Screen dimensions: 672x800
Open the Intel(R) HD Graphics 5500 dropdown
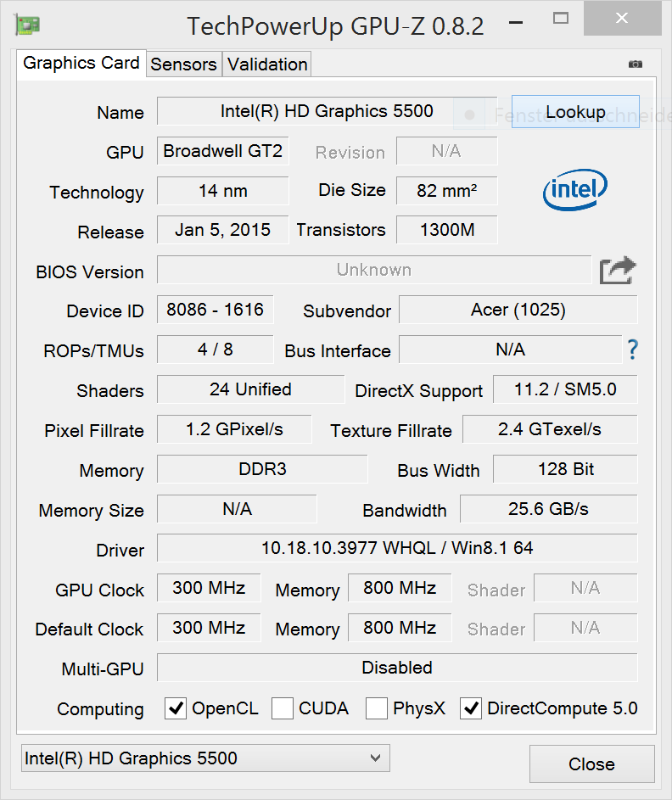204,758
